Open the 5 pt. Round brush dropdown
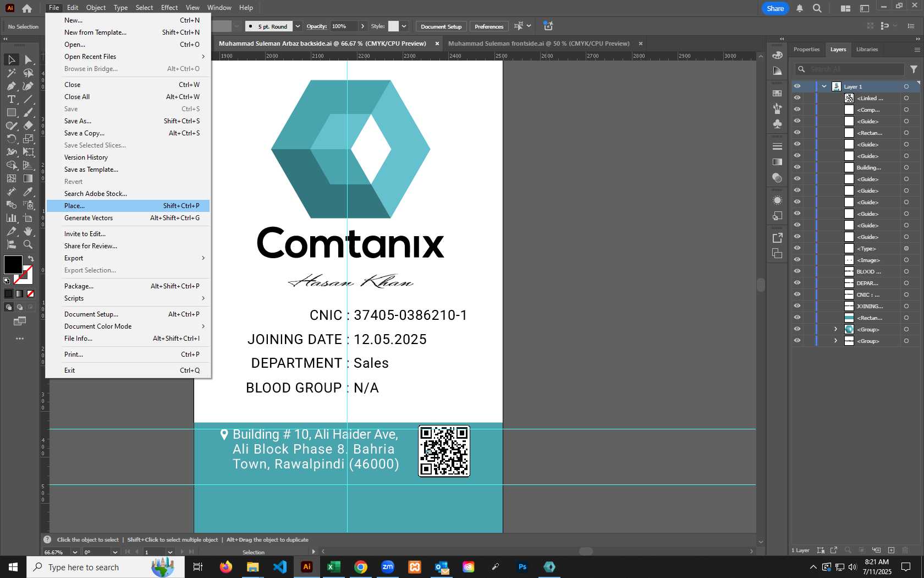 pos(298,26)
